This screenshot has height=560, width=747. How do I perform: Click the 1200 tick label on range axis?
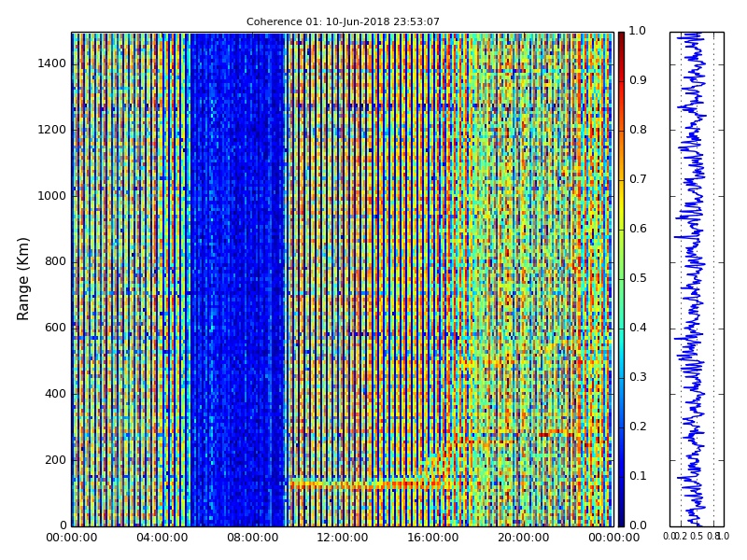pyautogui.click(x=52, y=130)
